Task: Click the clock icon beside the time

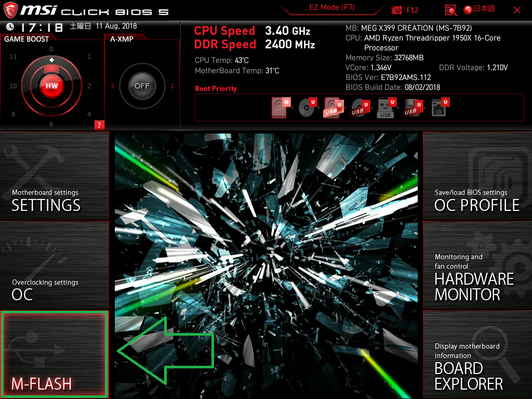Action: pyautogui.click(x=10, y=27)
